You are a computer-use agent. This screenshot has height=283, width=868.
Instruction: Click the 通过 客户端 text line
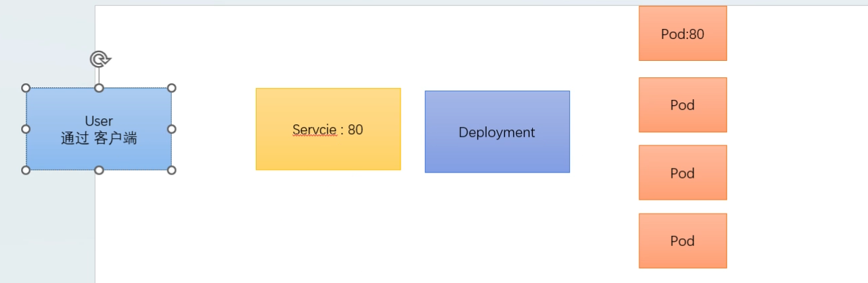99,139
